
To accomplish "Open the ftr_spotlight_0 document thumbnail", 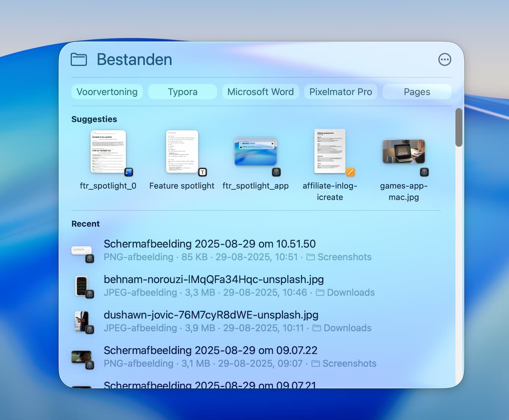I will 108,152.
